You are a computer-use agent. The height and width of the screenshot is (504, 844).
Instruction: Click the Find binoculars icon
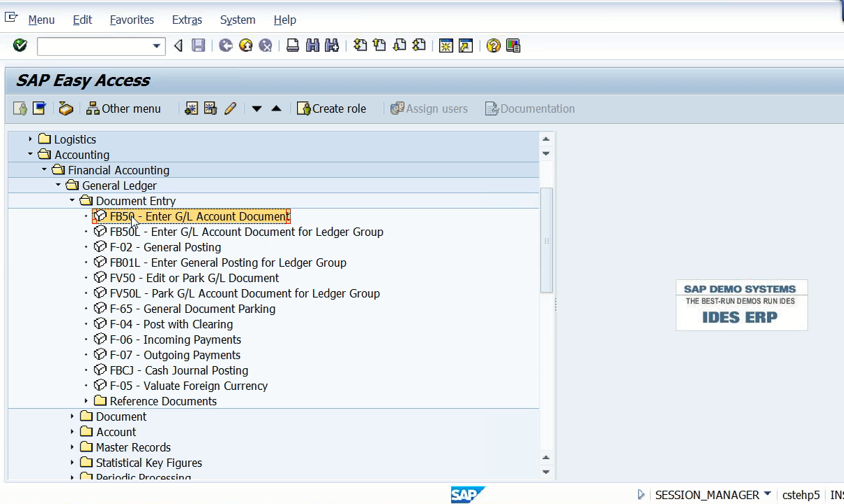(312, 45)
